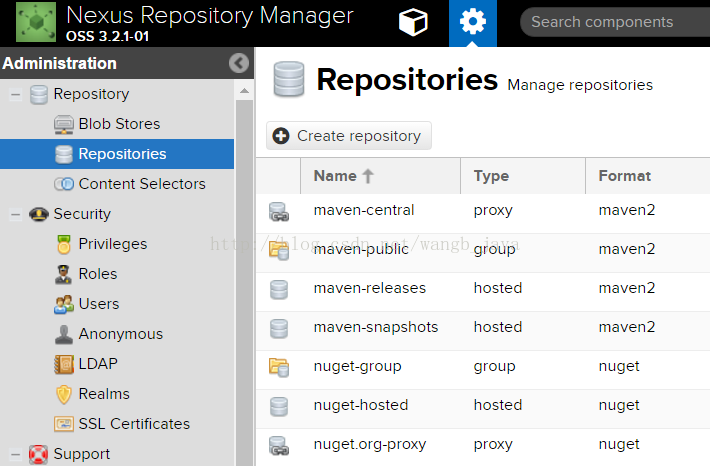The width and height of the screenshot is (710, 466).
Task: Collapse the Repository tree node
Action: click(15, 95)
